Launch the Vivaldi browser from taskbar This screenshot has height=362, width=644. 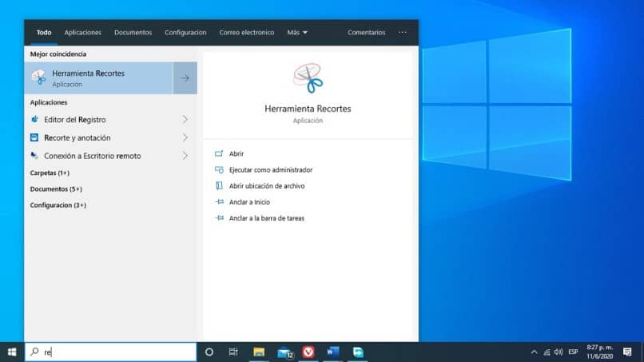pyautogui.click(x=308, y=352)
